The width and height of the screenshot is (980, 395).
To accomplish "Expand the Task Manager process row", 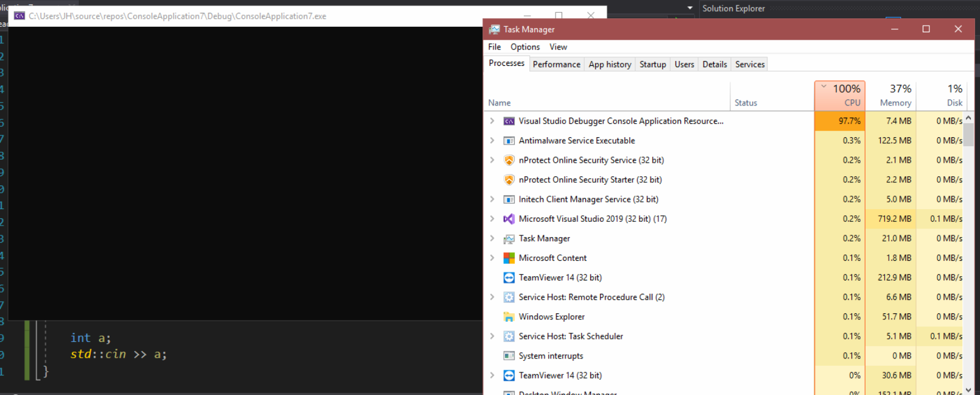I will click(x=492, y=238).
